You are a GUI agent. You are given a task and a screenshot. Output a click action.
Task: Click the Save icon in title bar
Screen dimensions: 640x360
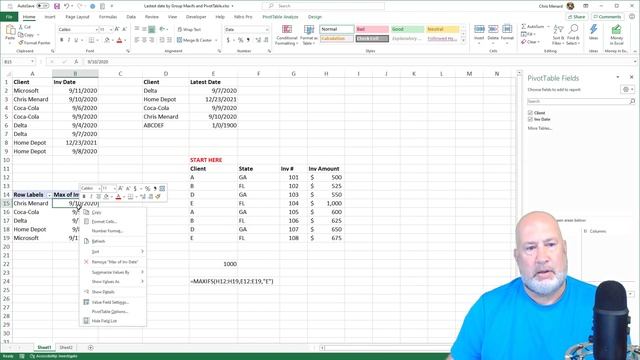tap(57, 6)
